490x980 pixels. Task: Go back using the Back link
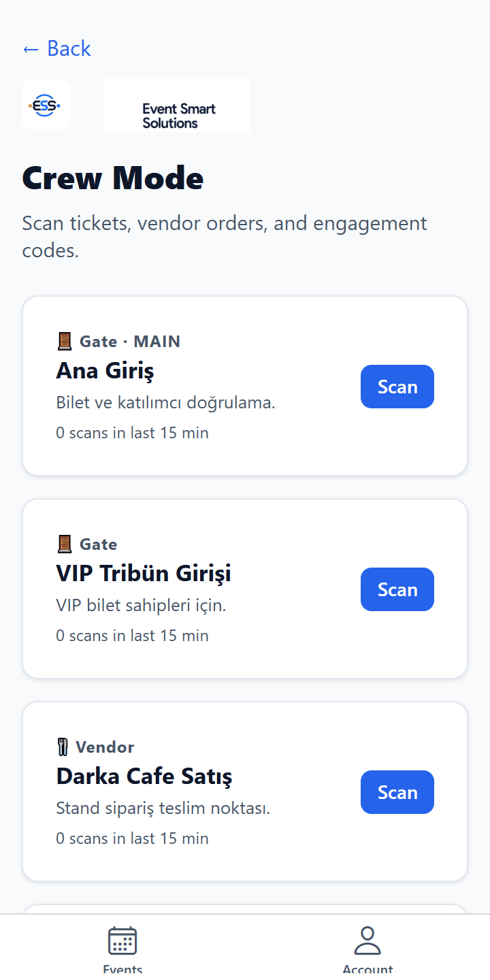tap(56, 48)
